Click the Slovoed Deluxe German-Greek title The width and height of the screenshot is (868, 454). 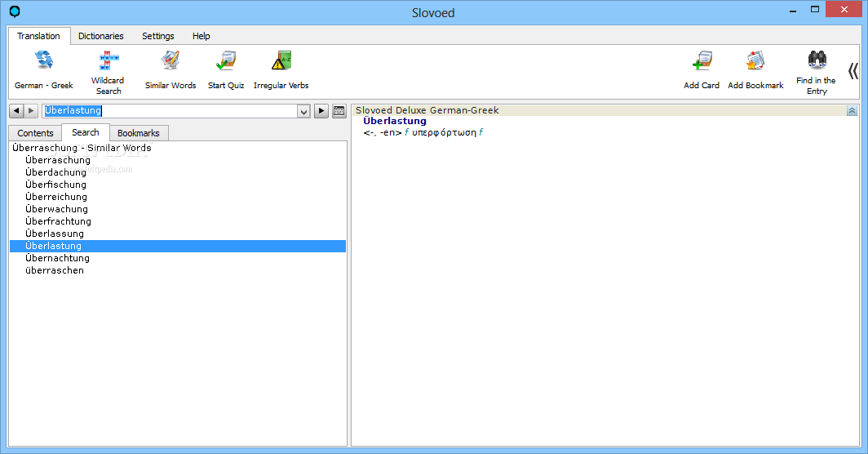point(427,110)
